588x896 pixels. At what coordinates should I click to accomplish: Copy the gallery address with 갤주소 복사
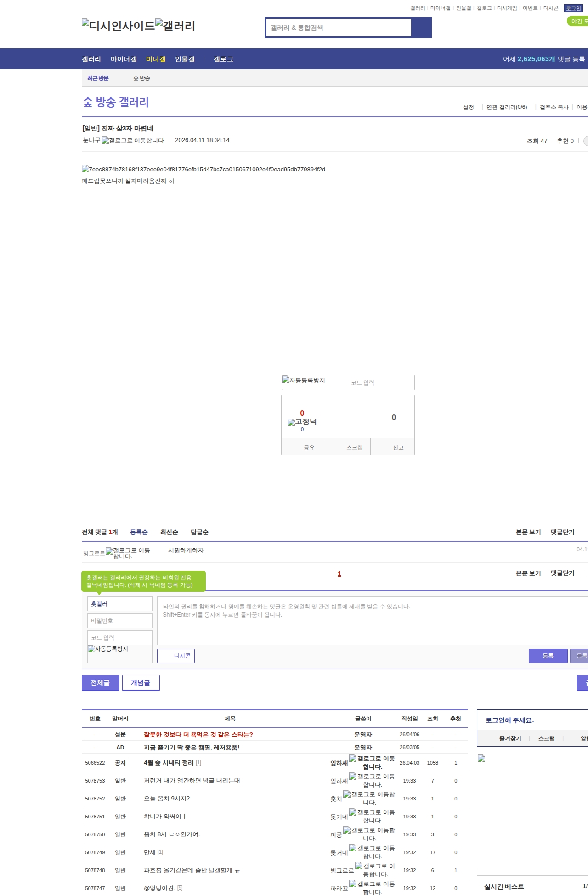[554, 107]
